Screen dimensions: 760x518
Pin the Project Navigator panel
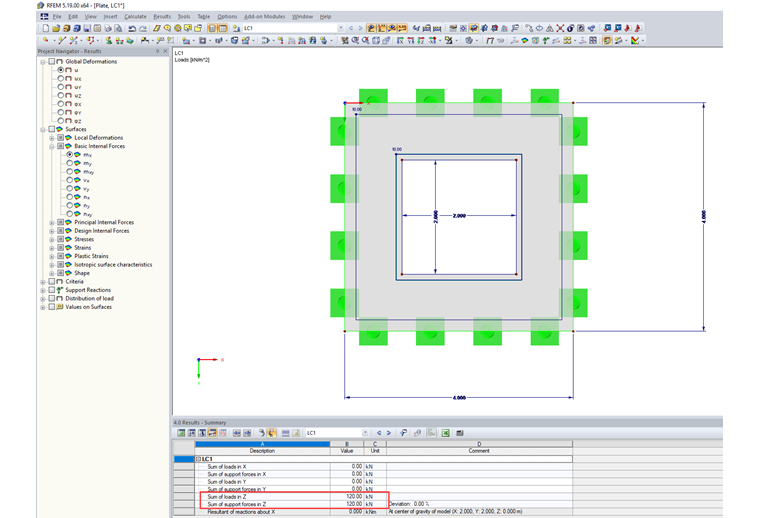point(158,51)
